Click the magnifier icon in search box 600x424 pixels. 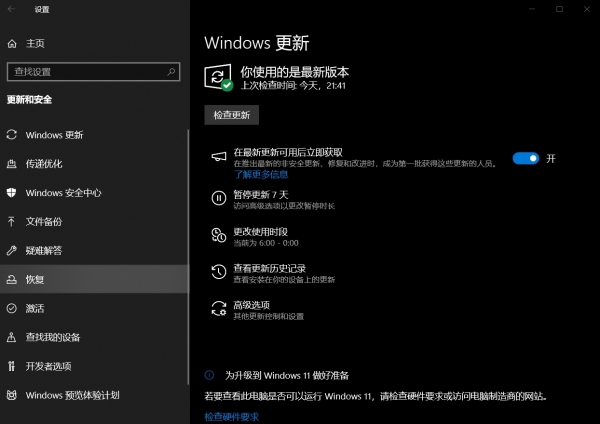pos(171,72)
